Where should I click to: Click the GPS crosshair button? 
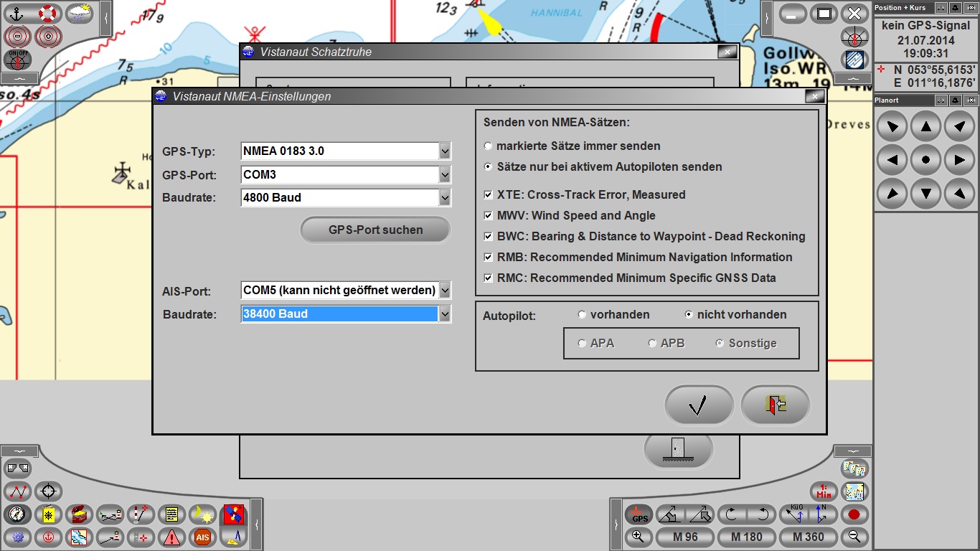tap(639, 514)
